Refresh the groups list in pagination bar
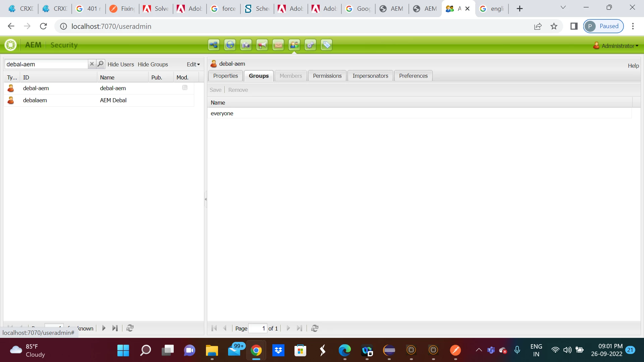 tap(315, 328)
